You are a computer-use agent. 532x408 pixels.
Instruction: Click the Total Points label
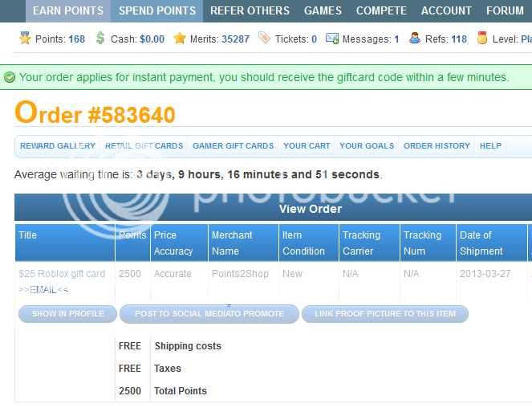[181, 391]
